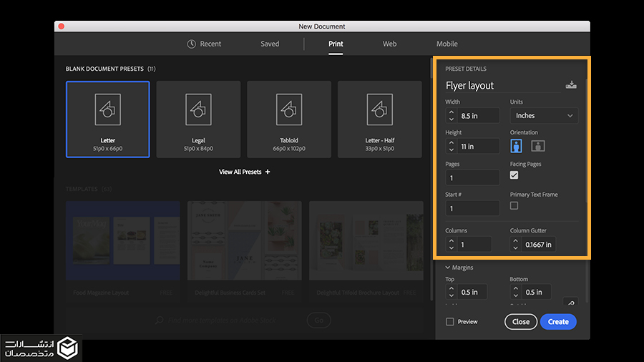Click the Columns input field
The height and width of the screenshot is (362, 644).
(x=474, y=244)
